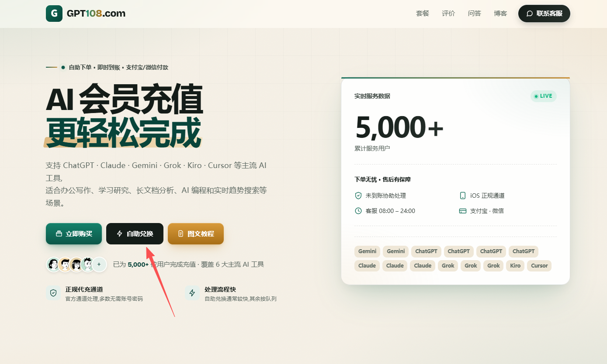Click the lightning icon beside 处理流程快
Screen dimensions: 607x364
pyautogui.click(x=192, y=293)
